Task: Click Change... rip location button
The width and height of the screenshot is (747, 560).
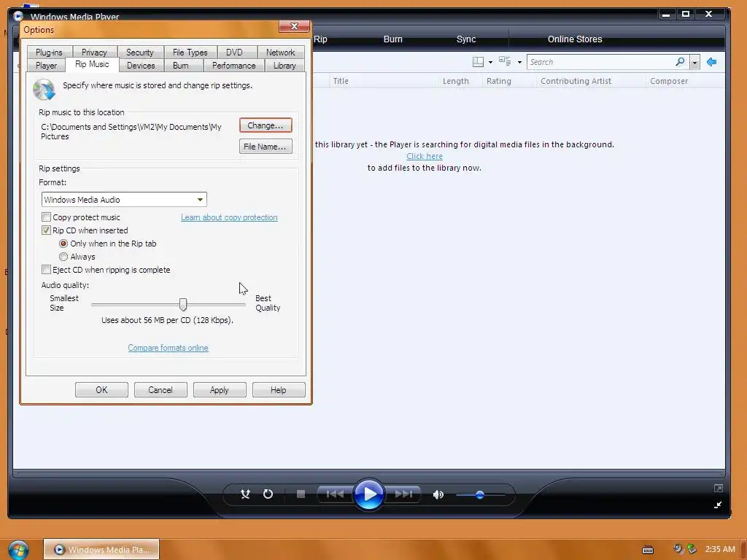Action: [x=266, y=125]
